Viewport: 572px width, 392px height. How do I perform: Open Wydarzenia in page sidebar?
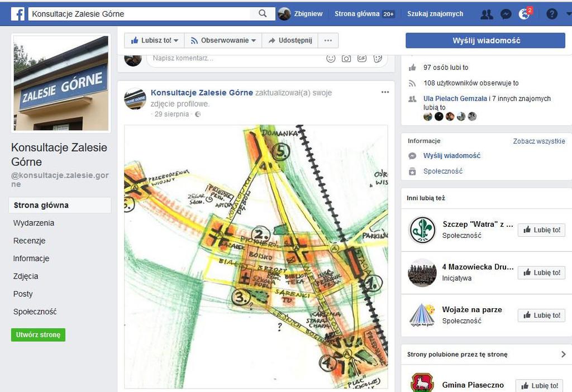pyautogui.click(x=34, y=223)
